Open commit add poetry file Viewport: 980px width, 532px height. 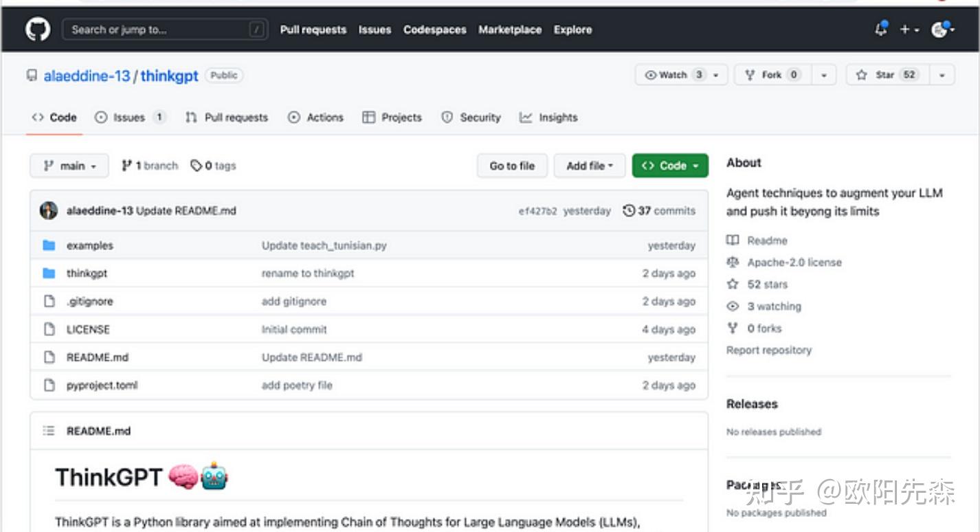coord(297,386)
